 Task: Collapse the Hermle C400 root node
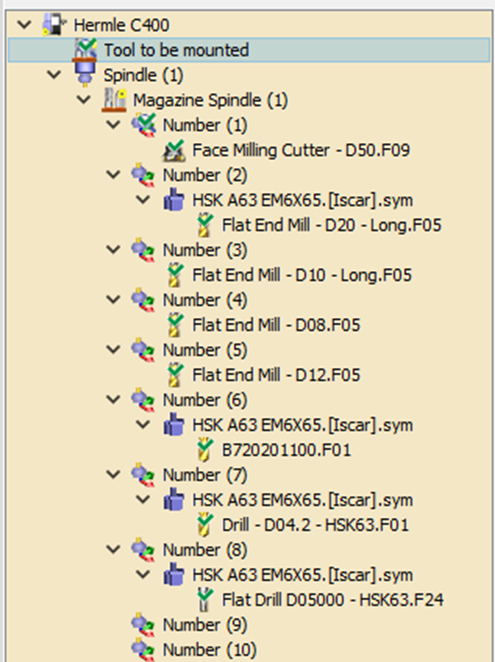click(x=24, y=25)
